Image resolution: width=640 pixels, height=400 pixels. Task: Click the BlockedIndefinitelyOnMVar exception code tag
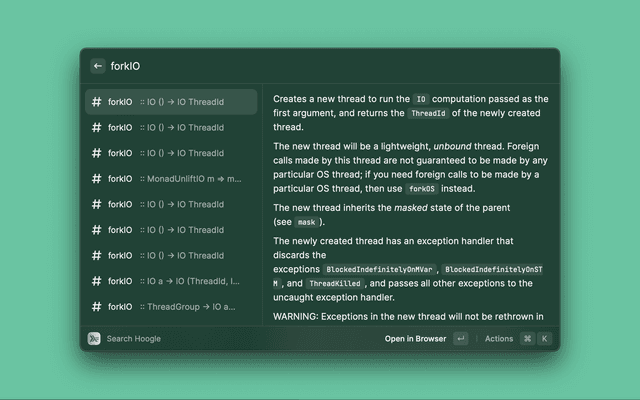click(378, 270)
